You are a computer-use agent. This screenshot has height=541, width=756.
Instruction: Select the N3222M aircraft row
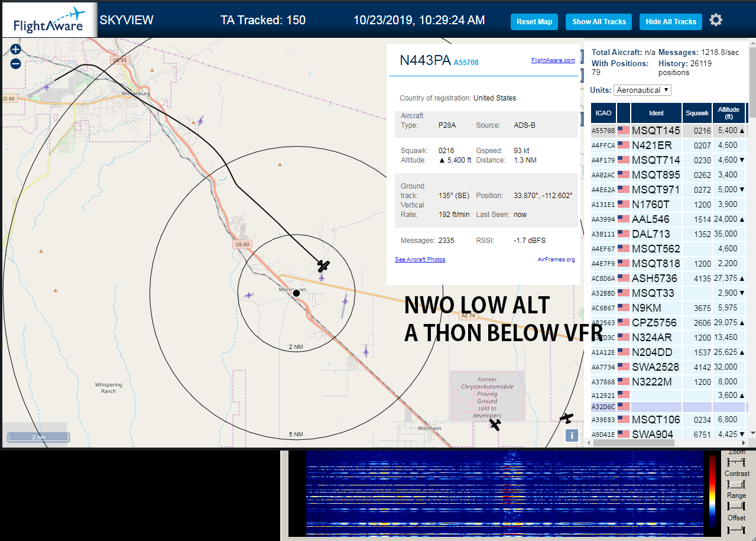pyautogui.click(x=669, y=381)
